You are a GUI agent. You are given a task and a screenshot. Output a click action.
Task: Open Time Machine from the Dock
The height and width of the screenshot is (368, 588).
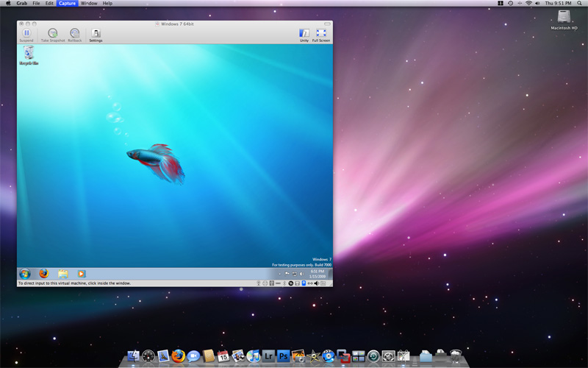coord(373,356)
